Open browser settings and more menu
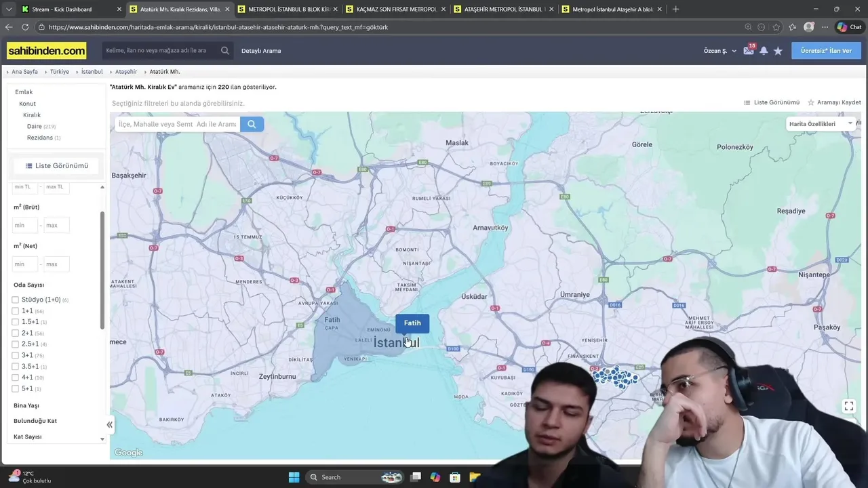Viewport: 868px width, 488px height. coord(825,27)
